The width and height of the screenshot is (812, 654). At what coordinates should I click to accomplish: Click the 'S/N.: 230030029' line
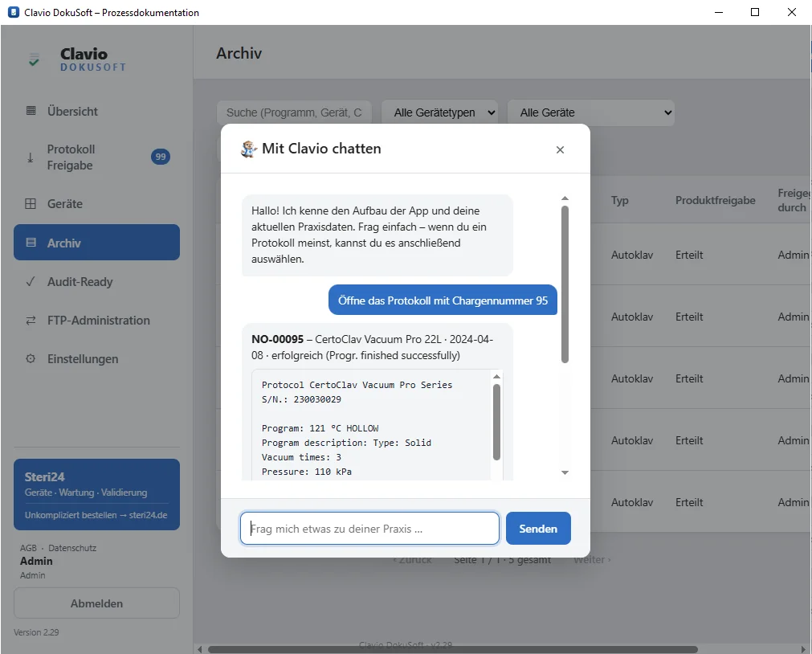[301, 399]
